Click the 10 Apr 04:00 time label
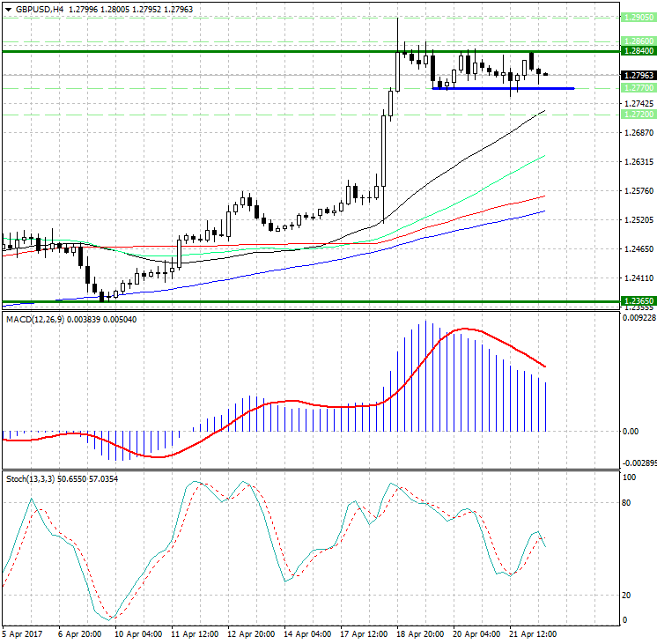This screenshot has width=657, height=644. (x=138, y=634)
